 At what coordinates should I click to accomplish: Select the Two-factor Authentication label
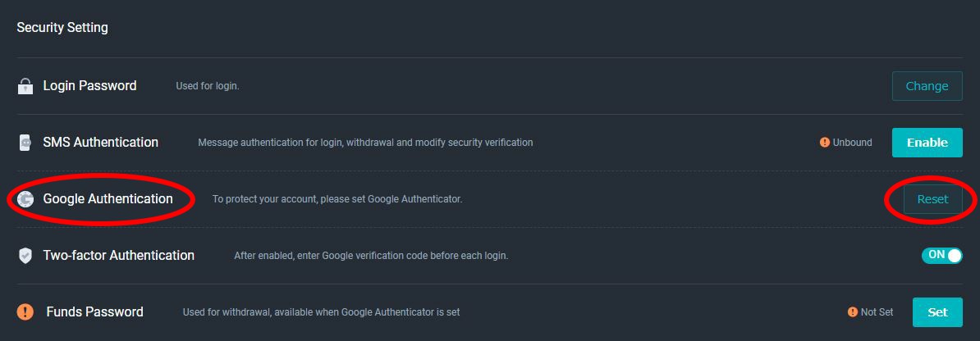point(119,255)
